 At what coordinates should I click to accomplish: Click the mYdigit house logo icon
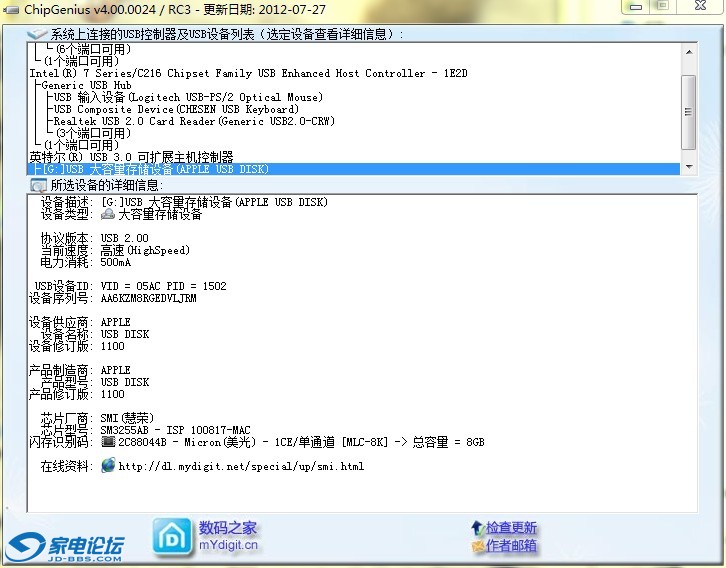pyautogui.click(x=172, y=536)
